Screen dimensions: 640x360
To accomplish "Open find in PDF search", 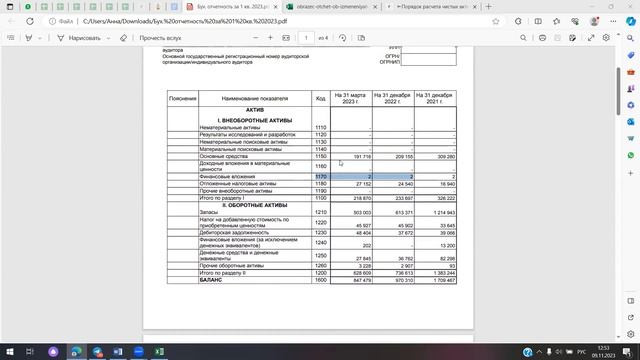I will [x=523, y=38].
